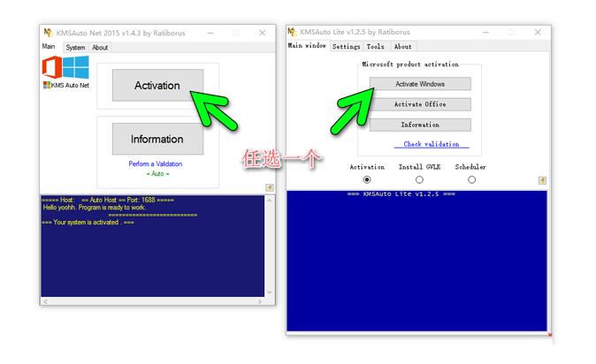Minimize the KMSAuto Lite window
Viewport: 596px width, 364px height.
pos(485,32)
